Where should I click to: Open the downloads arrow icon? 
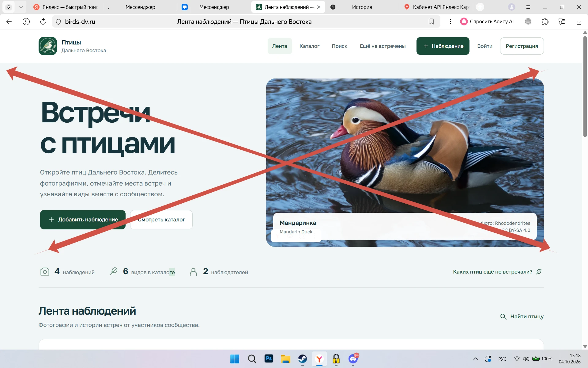pos(579,21)
